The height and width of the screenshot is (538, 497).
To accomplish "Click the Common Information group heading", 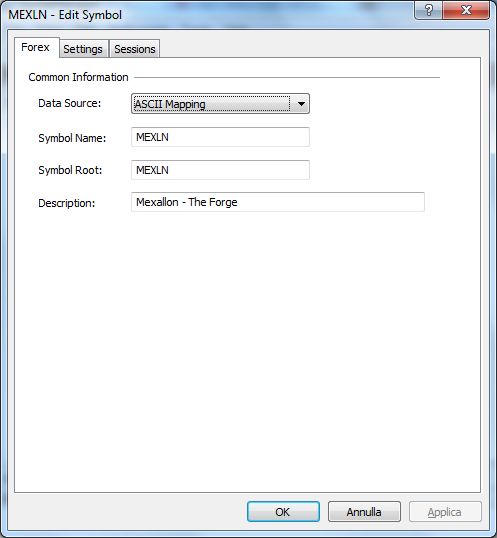I will pyautogui.click(x=78, y=77).
